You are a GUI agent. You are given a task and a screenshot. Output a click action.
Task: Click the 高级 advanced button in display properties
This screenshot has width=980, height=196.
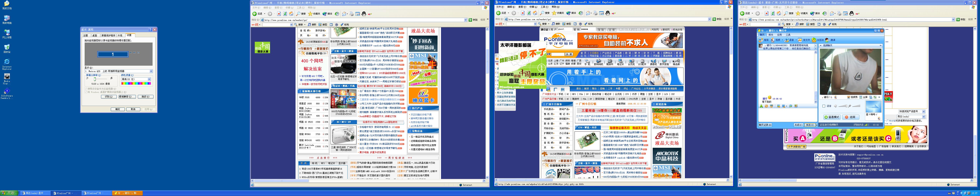coord(145,97)
